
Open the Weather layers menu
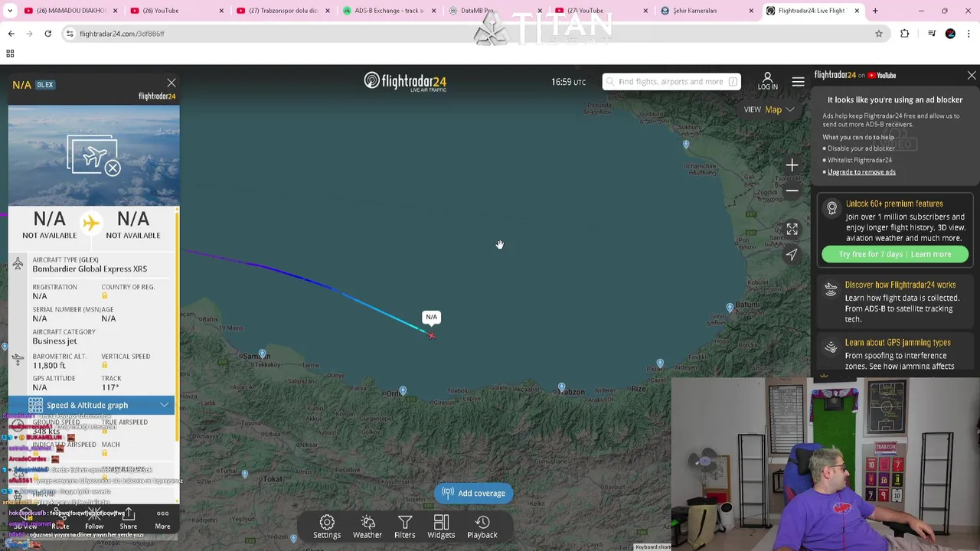[x=367, y=527]
